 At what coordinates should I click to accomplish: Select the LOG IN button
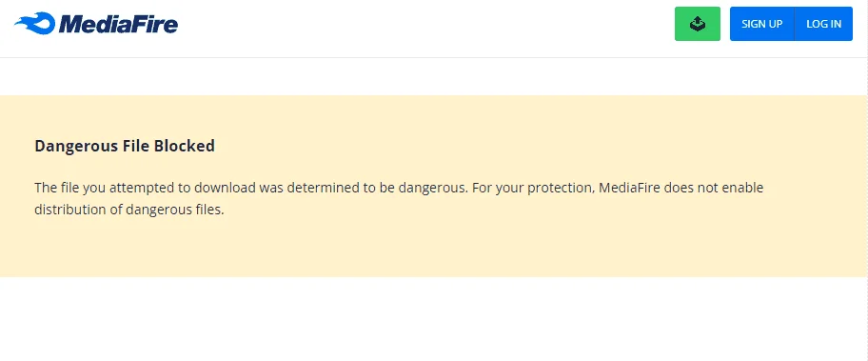[x=823, y=24]
